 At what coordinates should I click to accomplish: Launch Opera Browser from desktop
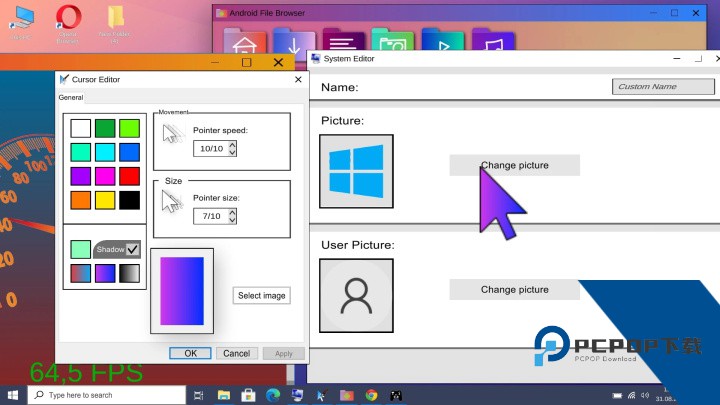(68, 24)
